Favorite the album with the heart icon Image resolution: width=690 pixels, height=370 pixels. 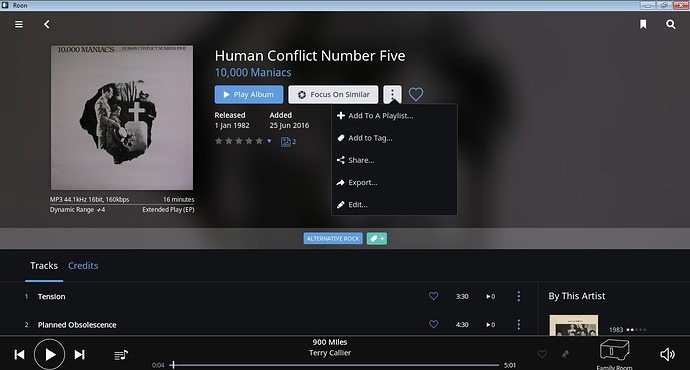(416, 94)
